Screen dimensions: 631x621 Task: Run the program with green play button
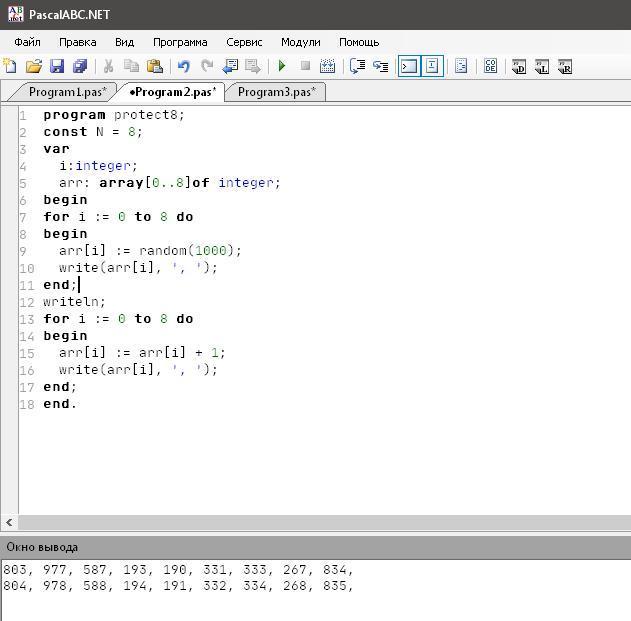[x=282, y=67]
